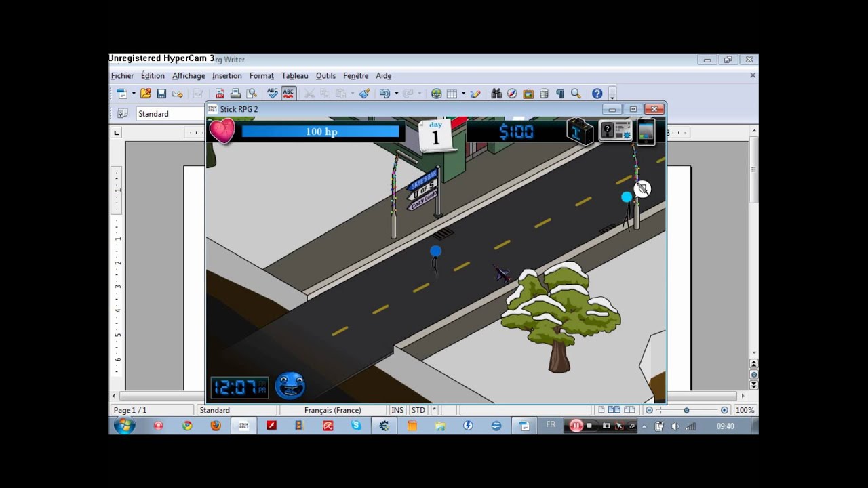Screen dimensions: 868x488
Task: Toggle STD selection mode in status bar
Action: click(x=418, y=410)
